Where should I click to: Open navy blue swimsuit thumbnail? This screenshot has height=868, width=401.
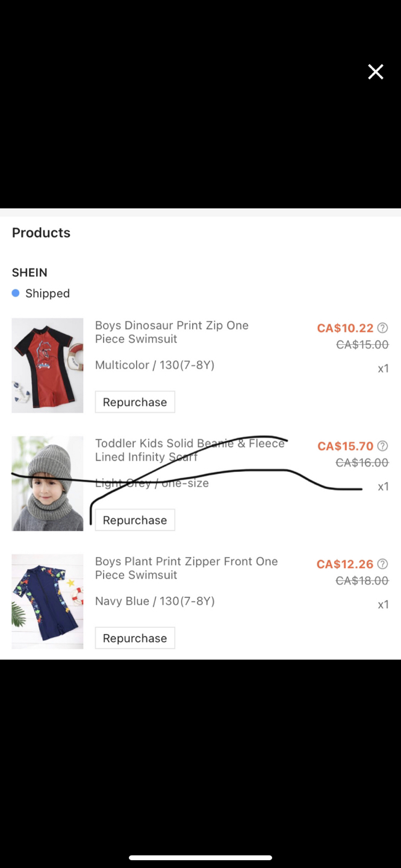(x=48, y=602)
